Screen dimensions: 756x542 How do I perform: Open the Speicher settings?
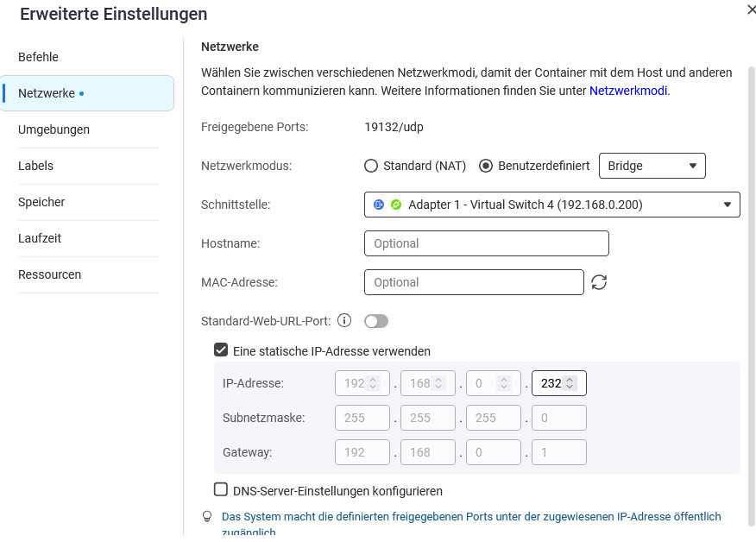(x=41, y=202)
